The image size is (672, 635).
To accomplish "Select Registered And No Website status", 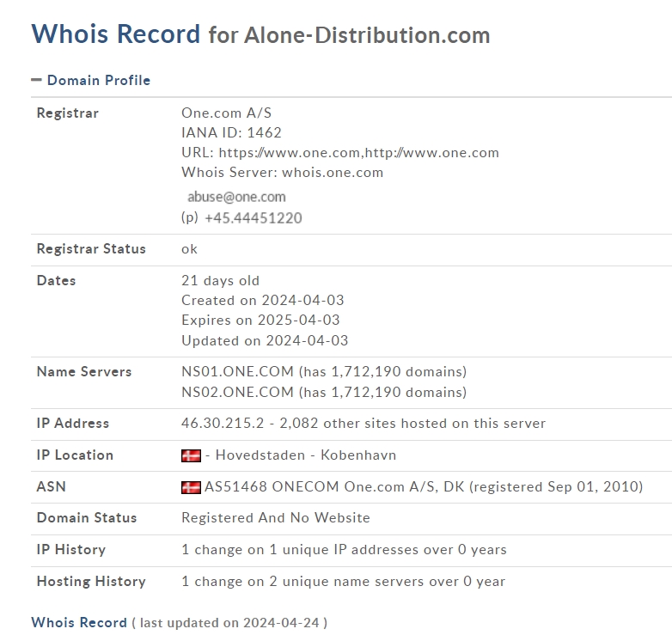I will [x=276, y=517].
